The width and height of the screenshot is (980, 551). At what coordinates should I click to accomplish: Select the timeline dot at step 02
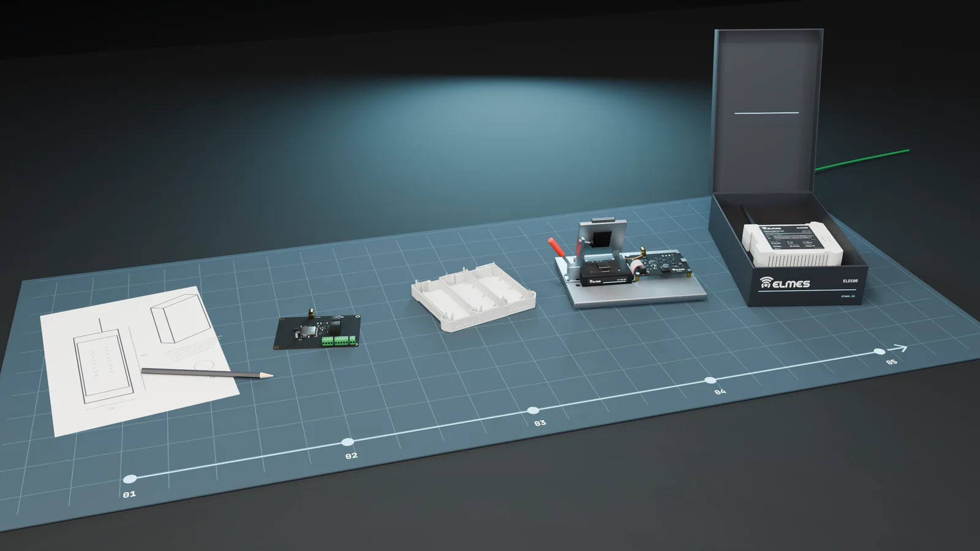348,442
